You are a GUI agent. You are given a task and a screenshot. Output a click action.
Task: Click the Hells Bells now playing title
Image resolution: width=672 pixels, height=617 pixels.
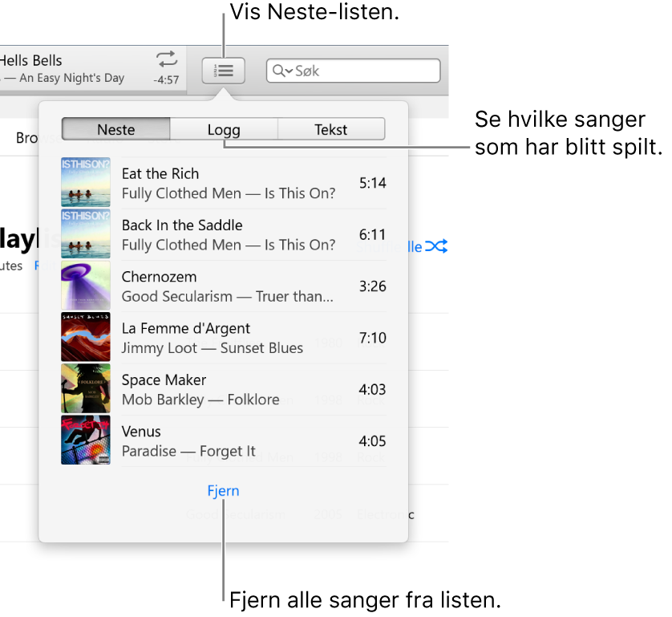30,60
